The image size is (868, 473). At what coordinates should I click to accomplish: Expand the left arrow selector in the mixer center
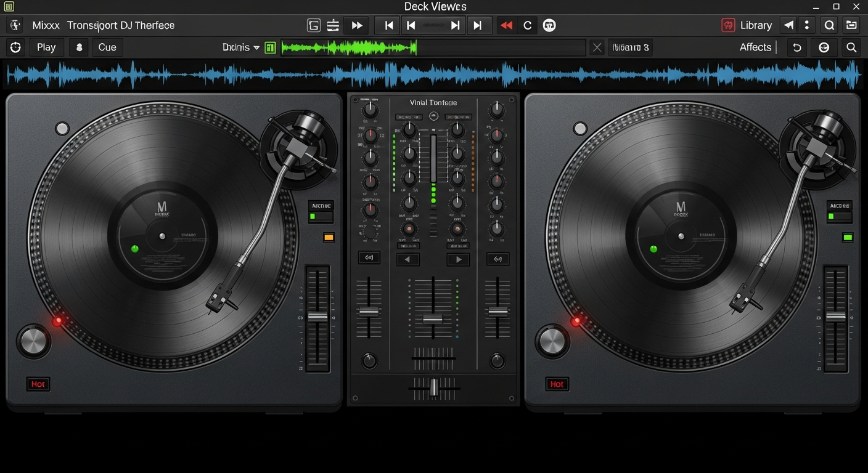tap(407, 259)
